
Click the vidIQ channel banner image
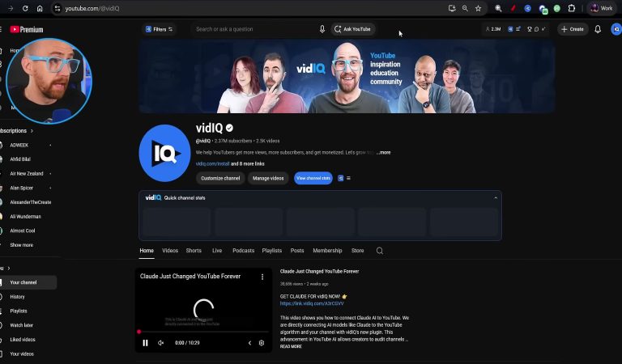(347, 76)
